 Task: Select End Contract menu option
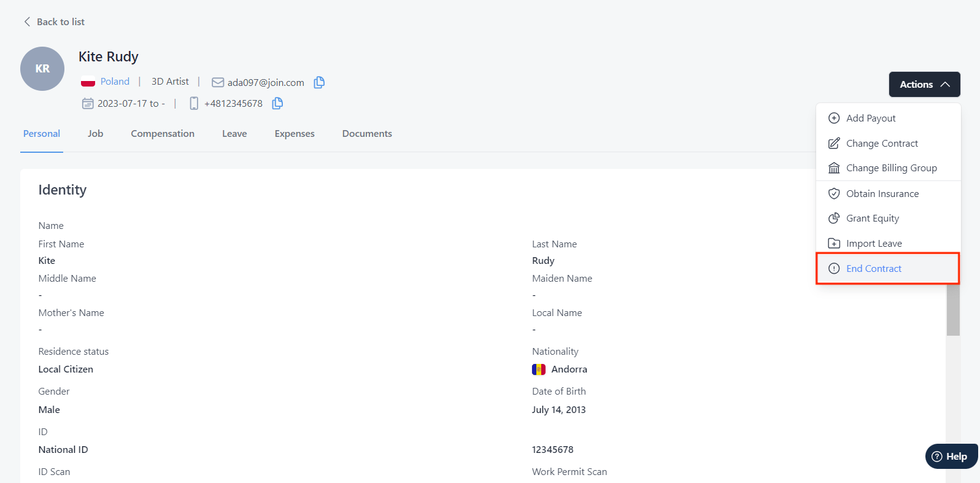click(888, 268)
